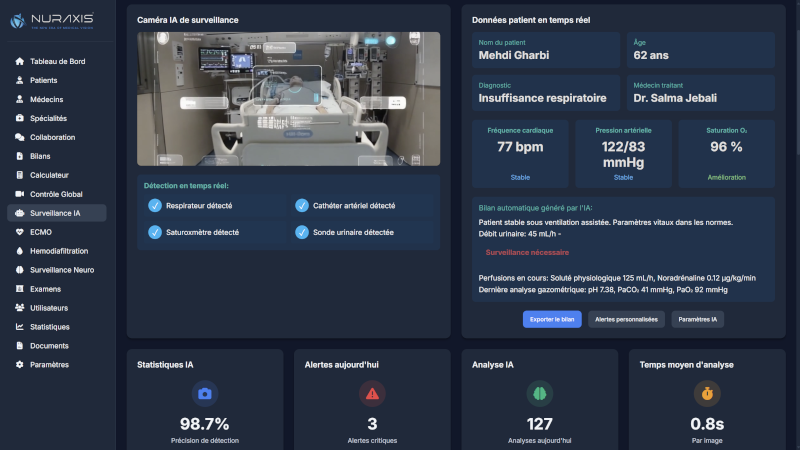Click the AI surveillance camera feed image
This screenshot has height=450, width=800.
pos(288,98)
